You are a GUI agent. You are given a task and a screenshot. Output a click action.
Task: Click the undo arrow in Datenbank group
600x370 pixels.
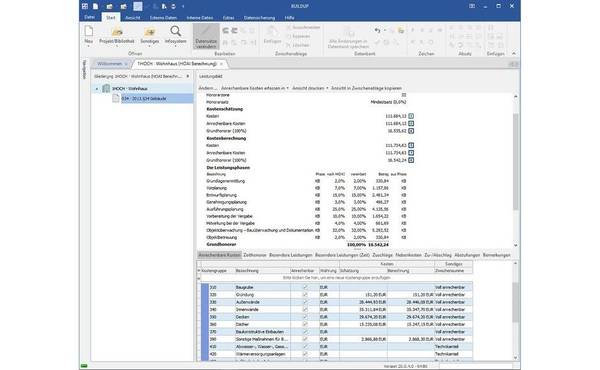pos(377,30)
